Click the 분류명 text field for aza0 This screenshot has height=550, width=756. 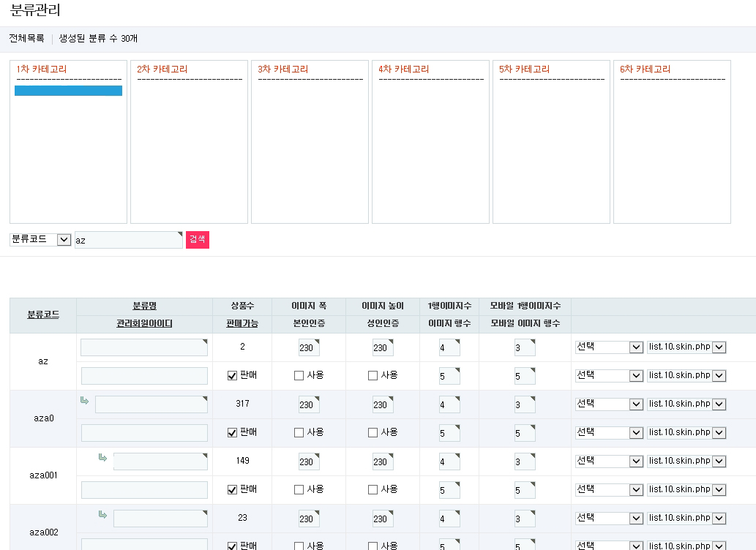click(151, 404)
